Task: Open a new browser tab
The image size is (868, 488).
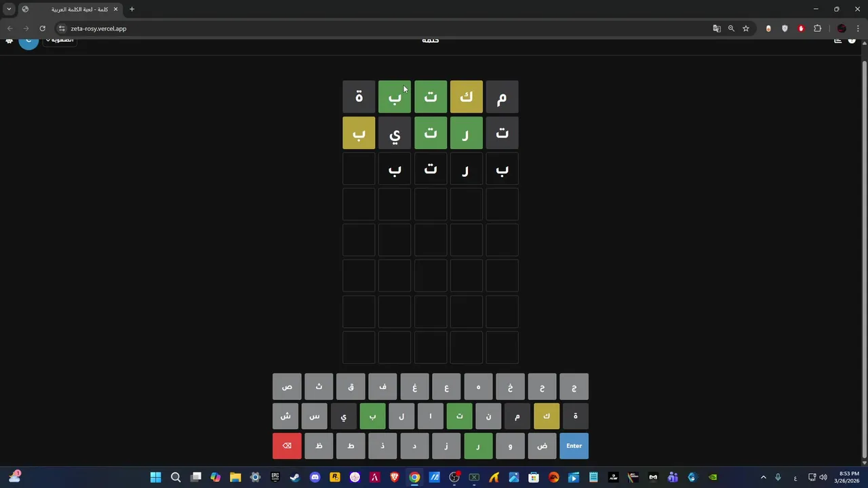Action: point(132,9)
